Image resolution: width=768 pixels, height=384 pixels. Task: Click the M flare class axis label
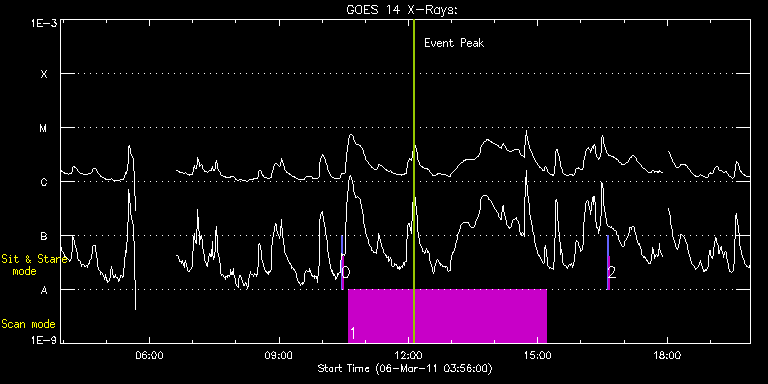tap(44, 128)
